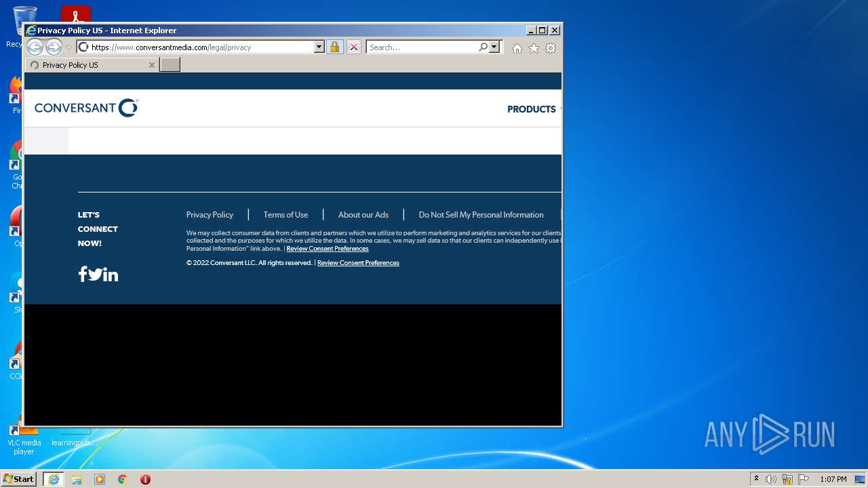Open the Conversant Twitter icon
This screenshot has width=868, height=488.
[x=95, y=274]
